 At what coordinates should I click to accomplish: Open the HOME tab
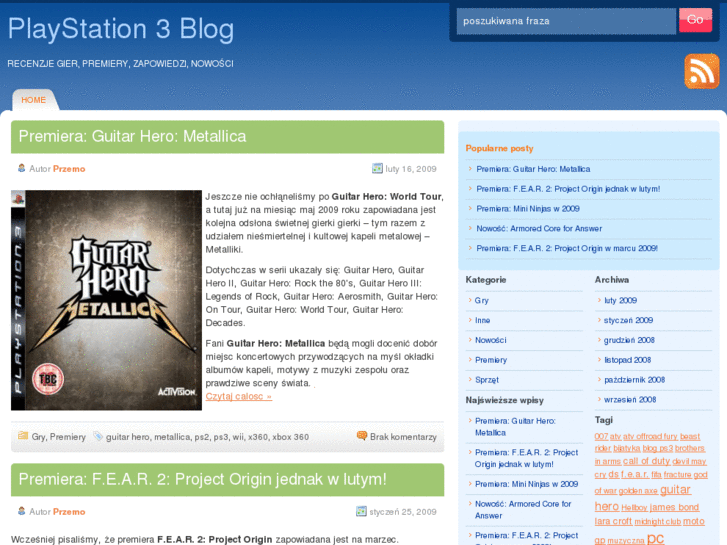click(33, 100)
